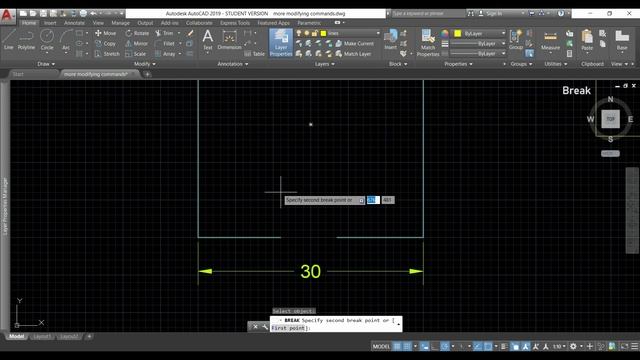Activate the Copy command
Screen dimensions: 640x360
pyautogui.click(x=105, y=43)
